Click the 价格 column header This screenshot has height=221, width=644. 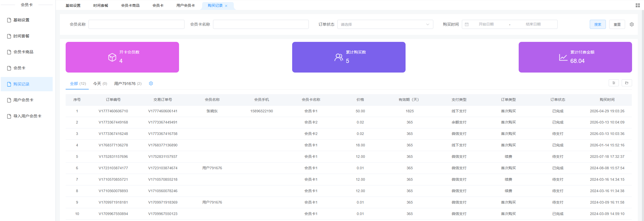click(360, 100)
